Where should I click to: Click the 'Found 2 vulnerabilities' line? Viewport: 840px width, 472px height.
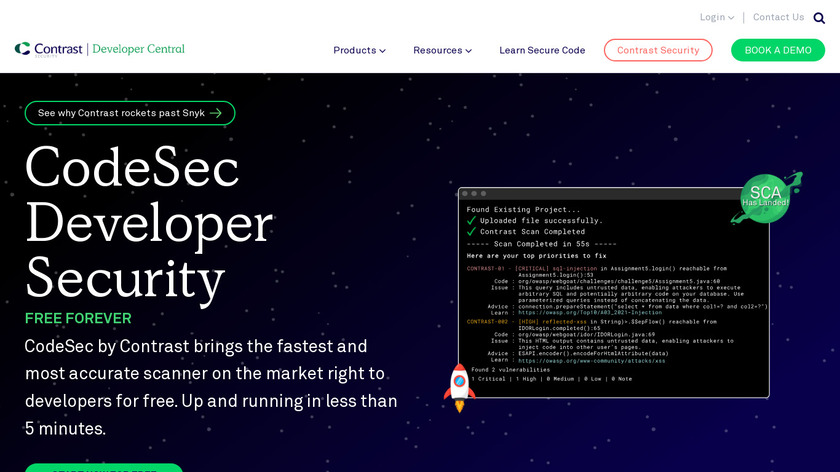point(511,370)
